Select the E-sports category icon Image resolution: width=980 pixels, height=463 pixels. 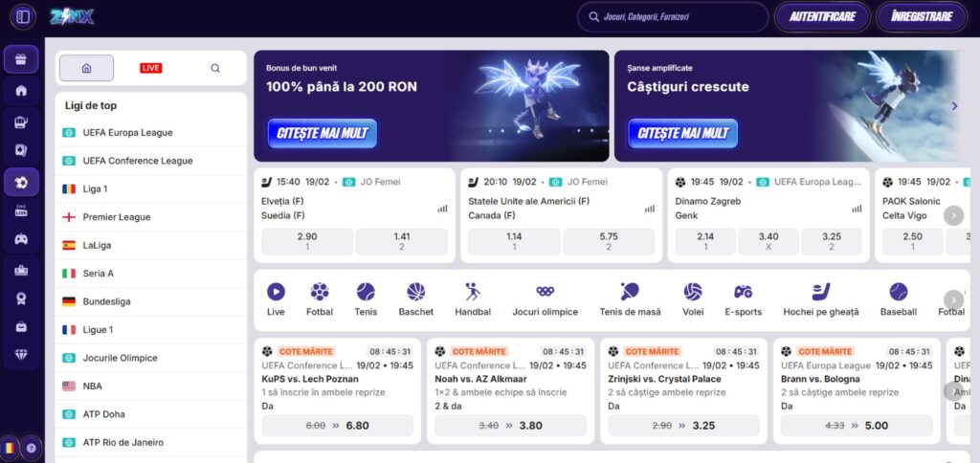pos(743,298)
